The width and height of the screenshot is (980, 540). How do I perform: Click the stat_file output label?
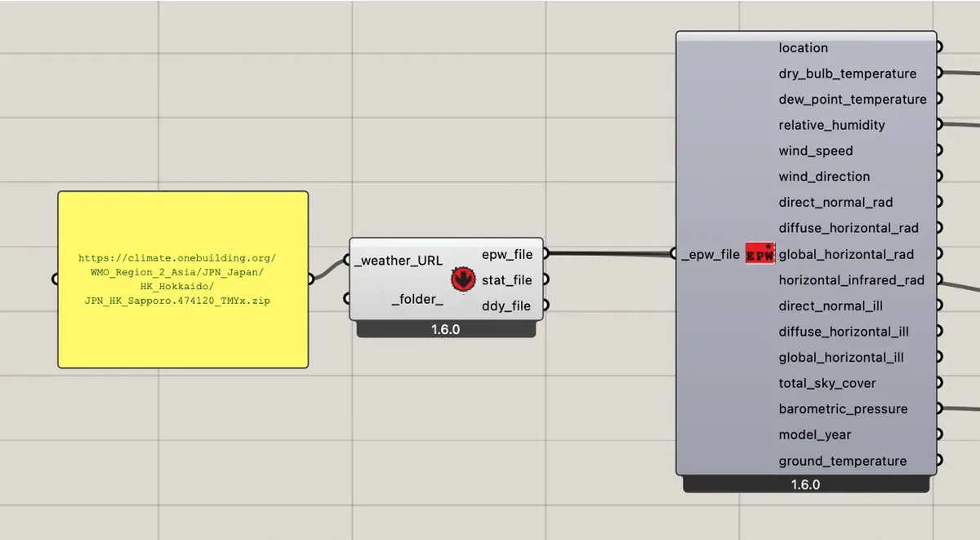(507, 280)
